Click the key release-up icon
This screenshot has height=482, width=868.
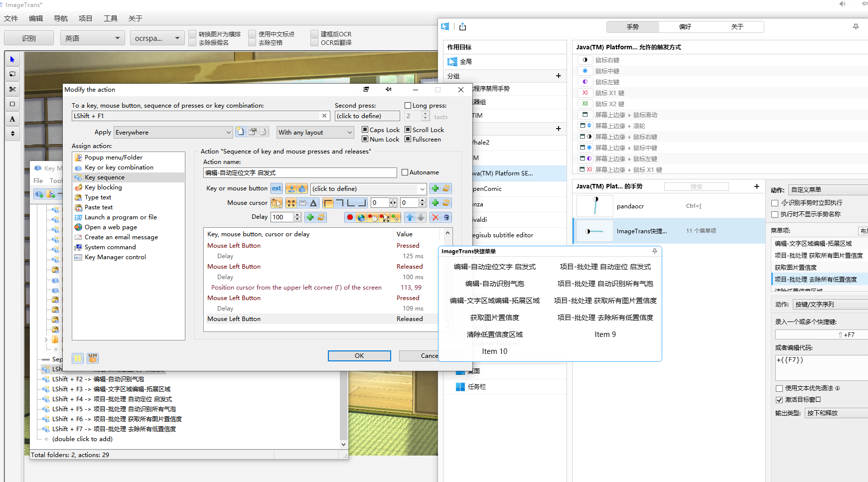(302, 188)
